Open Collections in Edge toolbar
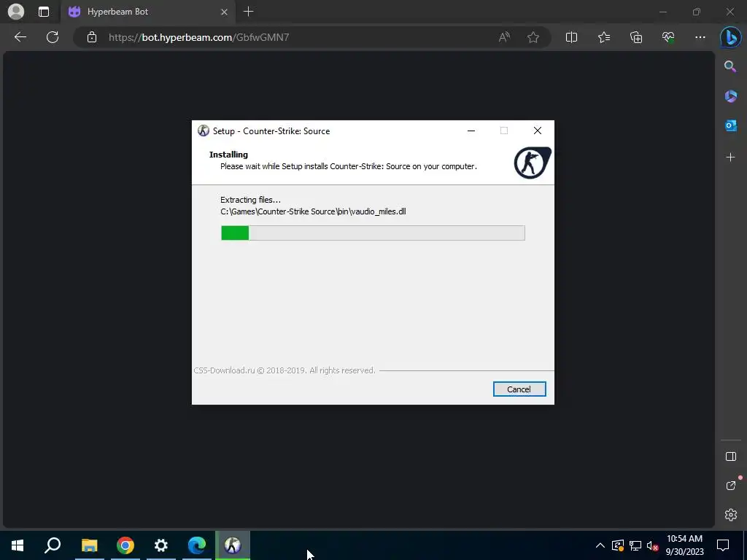Image resolution: width=747 pixels, height=560 pixels. [636, 37]
